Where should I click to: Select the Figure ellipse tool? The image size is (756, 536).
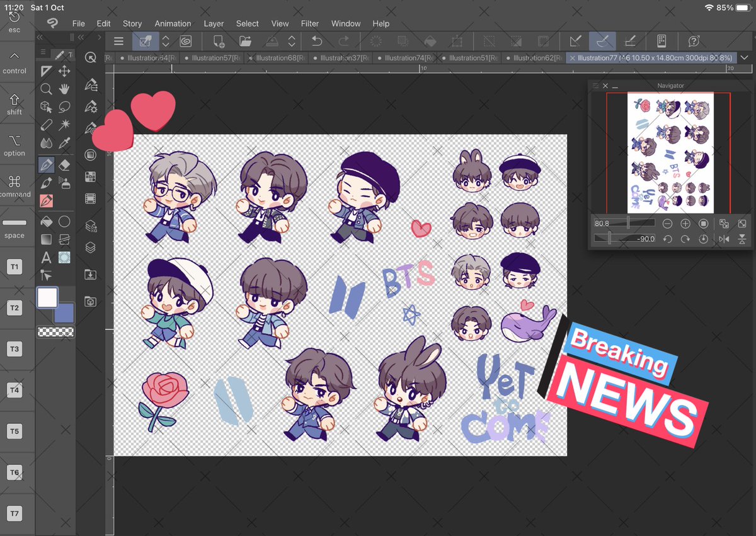point(64,222)
